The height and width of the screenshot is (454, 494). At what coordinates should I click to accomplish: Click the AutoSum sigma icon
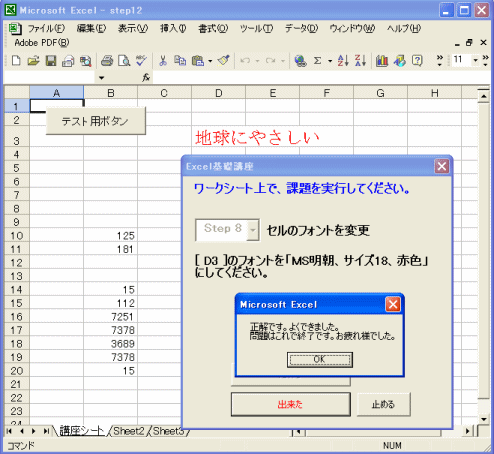318,61
